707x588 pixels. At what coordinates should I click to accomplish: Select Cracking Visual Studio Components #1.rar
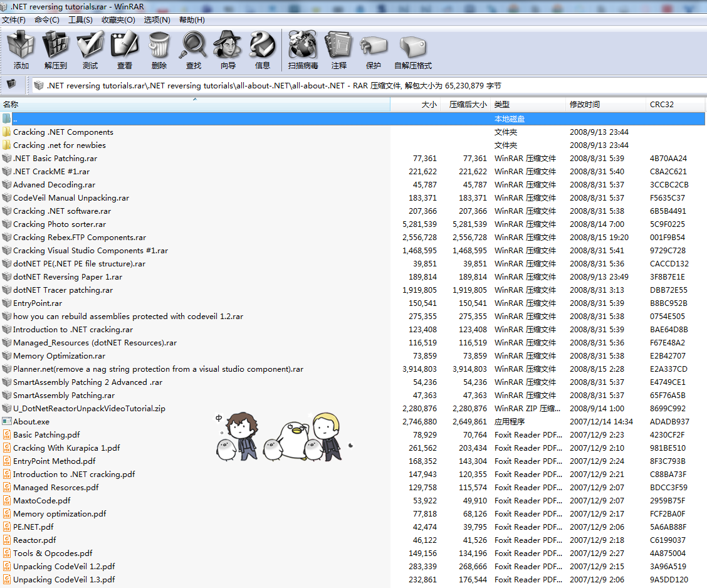click(x=91, y=250)
